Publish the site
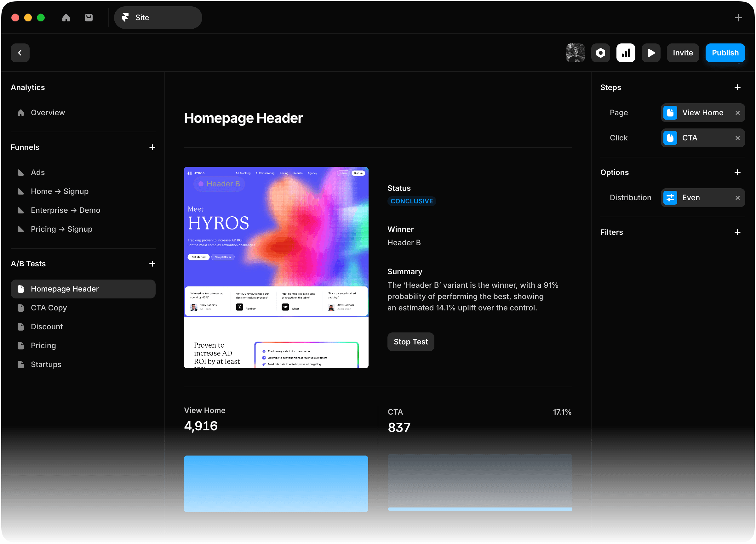Viewport: 756px width, 544px height. 725,53
